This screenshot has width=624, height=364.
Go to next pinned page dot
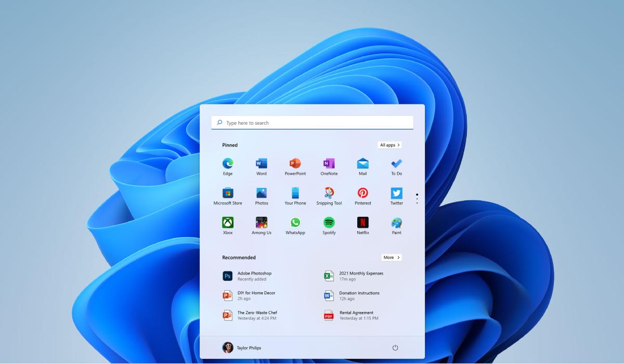(x=417, y=199)
